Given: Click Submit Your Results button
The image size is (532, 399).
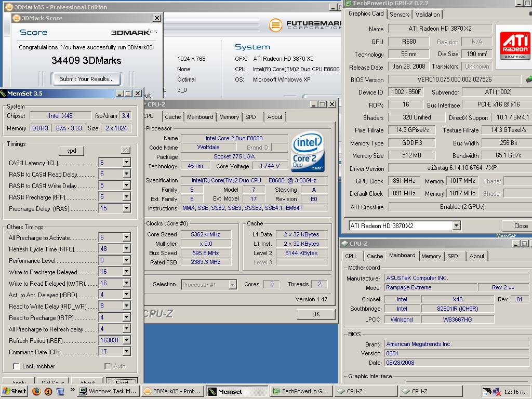Looking at the screenshot, I should pos(87,79).
